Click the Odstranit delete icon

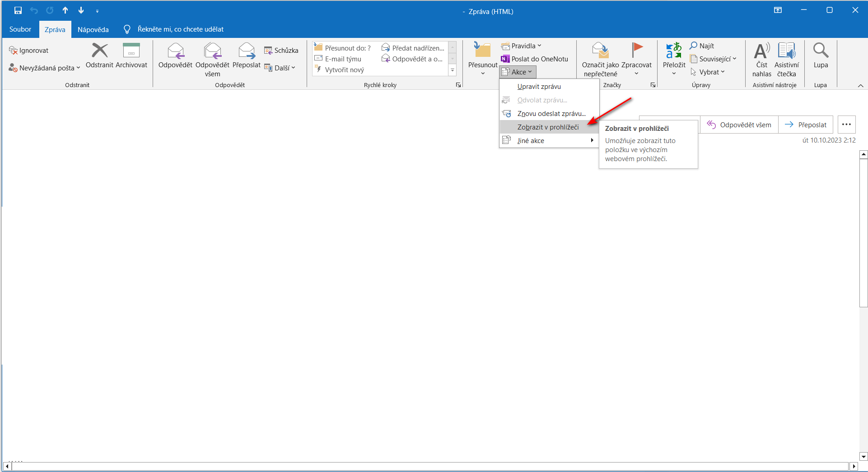[100, 51]
